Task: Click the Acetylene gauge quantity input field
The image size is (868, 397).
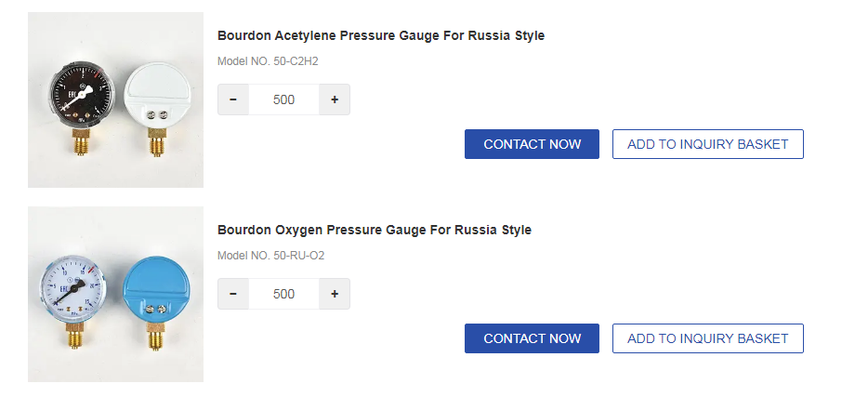Action: pyautogui.click(x=283, y=99)
